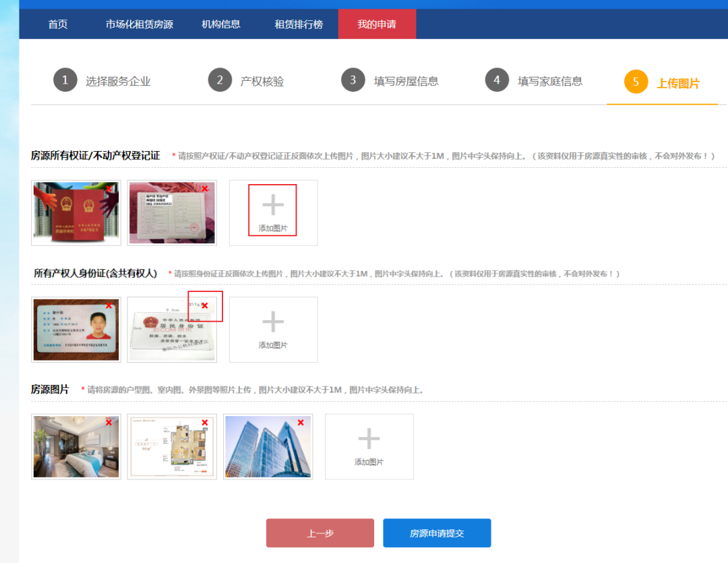This screenshot has width=728, height=563.
Task: Remove the red property certificate cover image
Action: click(x=109, y=189)
